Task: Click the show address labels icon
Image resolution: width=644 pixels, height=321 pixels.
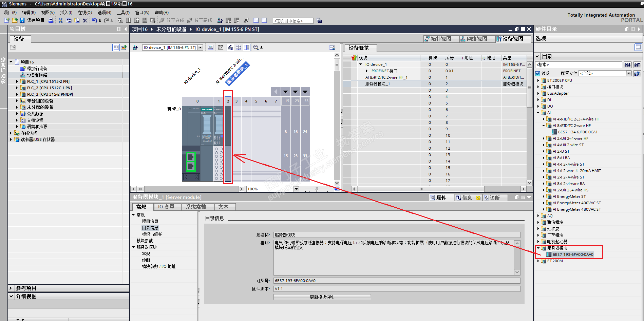Action: tap(221, 48)
